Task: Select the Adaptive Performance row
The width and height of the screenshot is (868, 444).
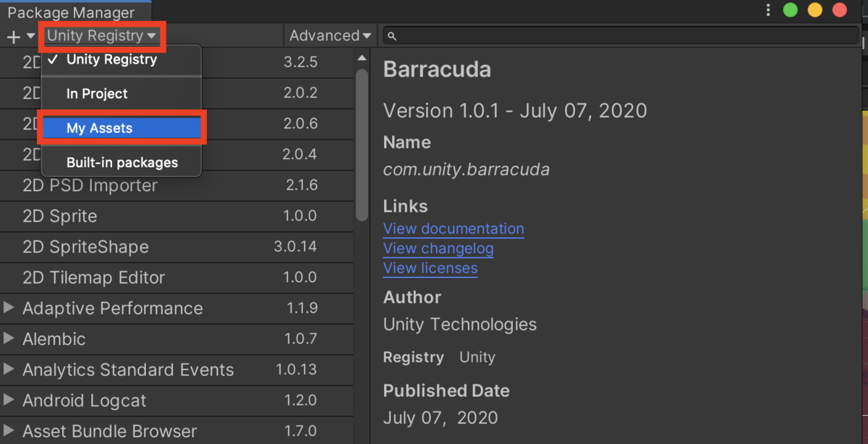Action: tap(176, 308)
